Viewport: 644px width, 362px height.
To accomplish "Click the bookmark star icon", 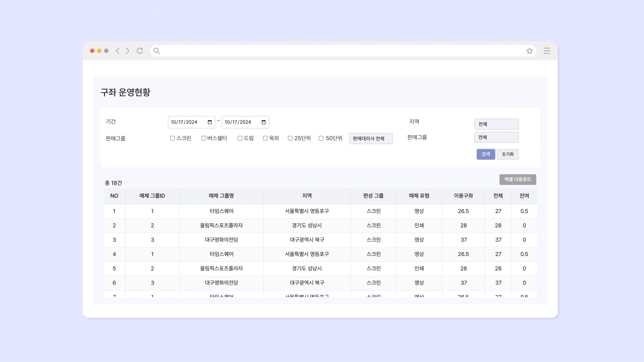I will pyautogui.click(x=529, y=51).
